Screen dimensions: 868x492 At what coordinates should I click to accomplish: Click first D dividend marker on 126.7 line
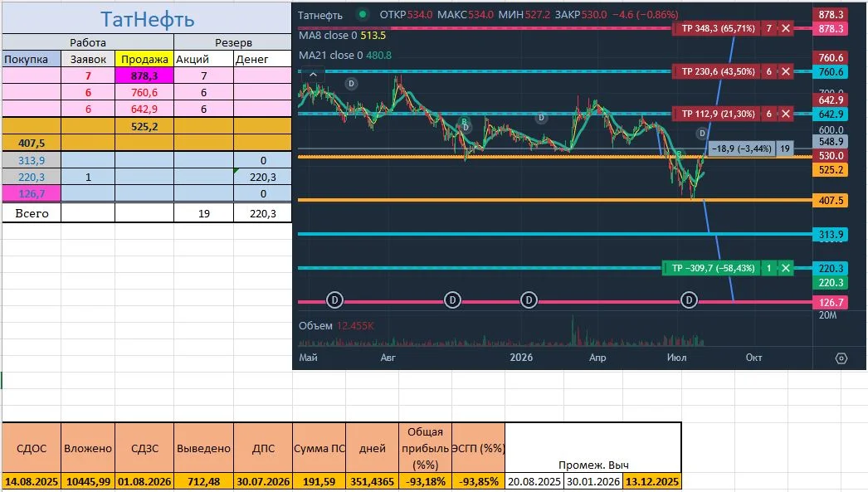click(334, 300)
